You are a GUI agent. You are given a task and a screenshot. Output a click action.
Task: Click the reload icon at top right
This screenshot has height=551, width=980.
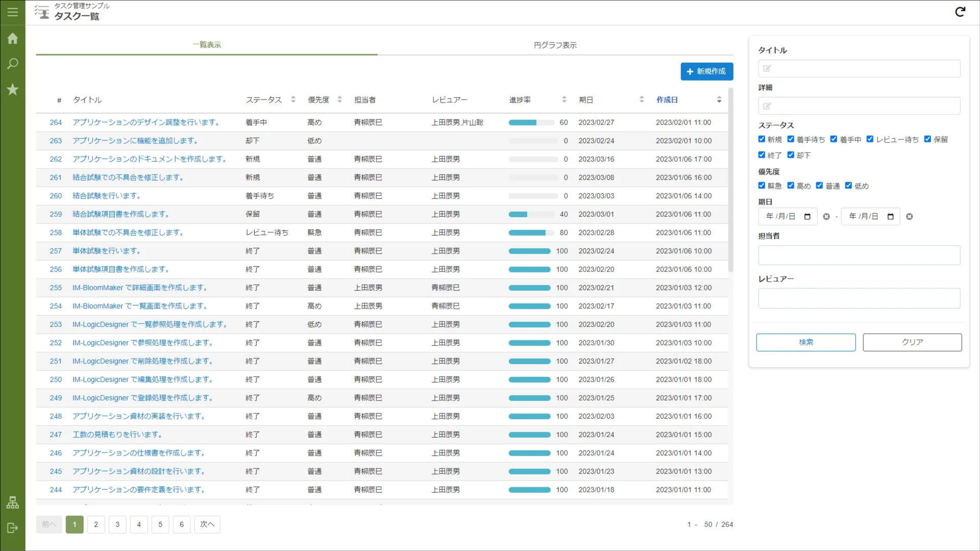[x=960, y=12]
